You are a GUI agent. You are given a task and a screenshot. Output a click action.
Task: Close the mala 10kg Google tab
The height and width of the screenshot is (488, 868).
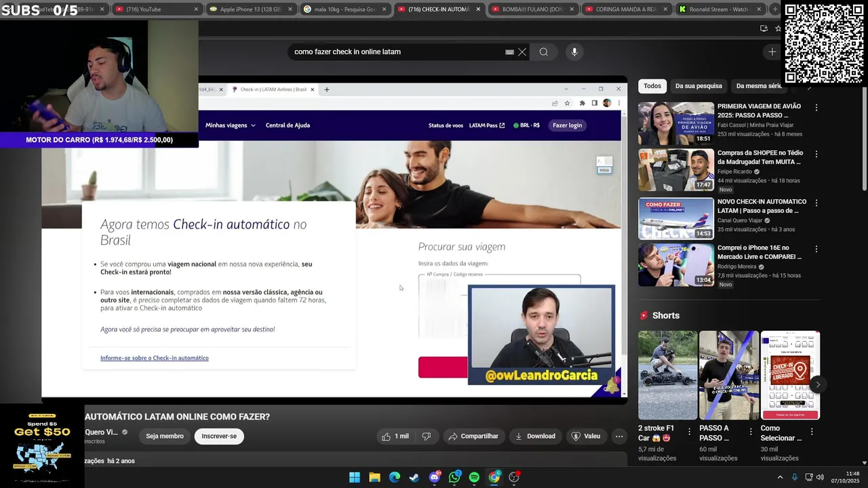(384, 9)
